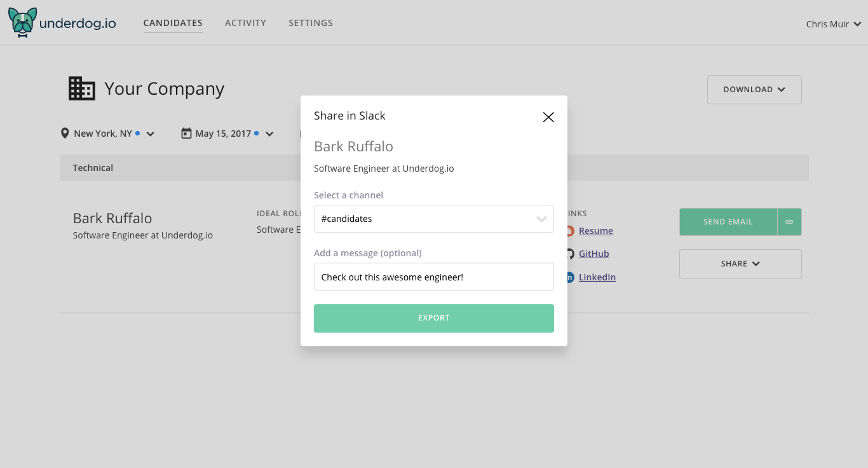Screen dimensions: 868x468
Task: Switch to the Activity tab
Action: [x=245, y=23]
